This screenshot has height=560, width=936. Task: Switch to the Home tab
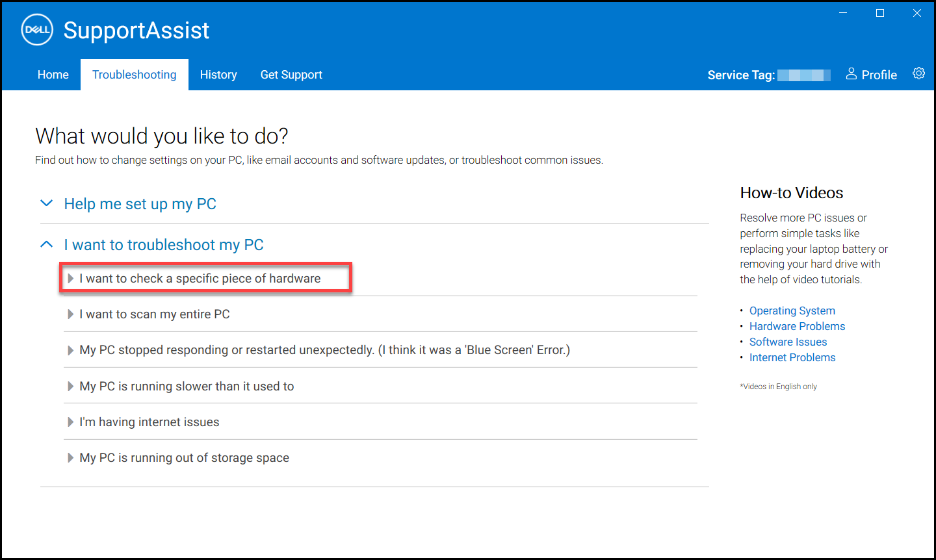[x=53, y=75]
